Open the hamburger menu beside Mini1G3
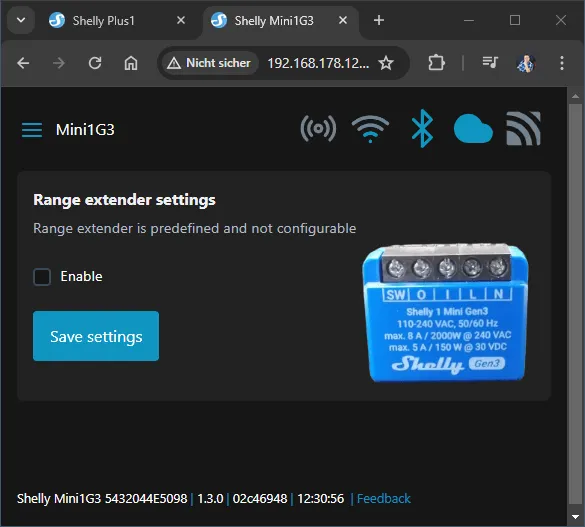The width and height of the screenshot is (585, 527). point(32,130)
